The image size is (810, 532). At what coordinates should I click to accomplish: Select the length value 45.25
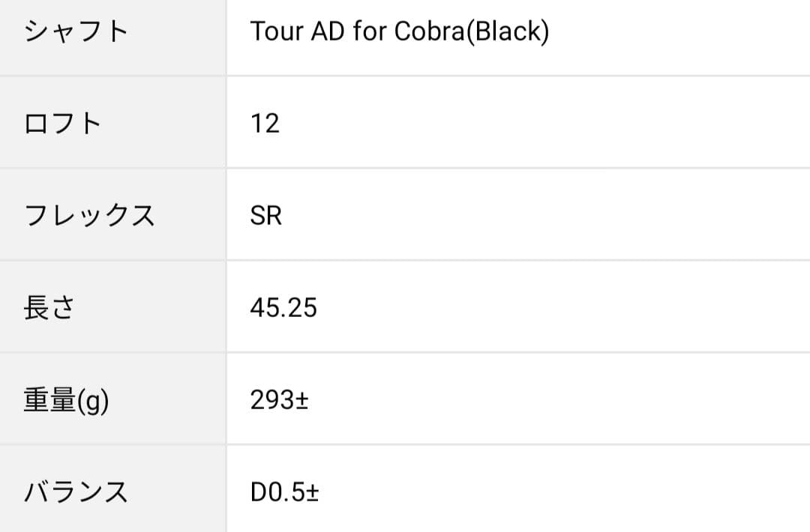pos(283,308)
